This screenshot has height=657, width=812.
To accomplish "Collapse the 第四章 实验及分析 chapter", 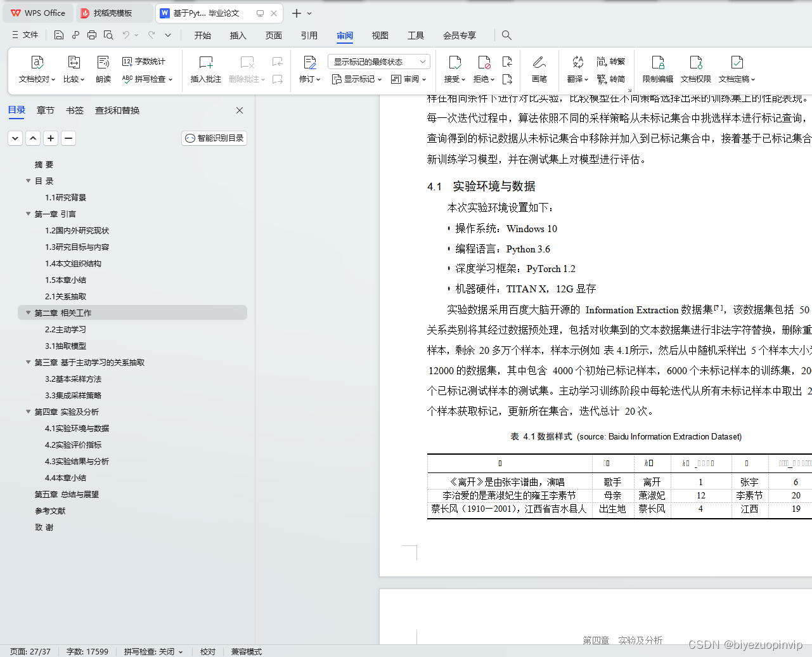I will pyautogui.click(x=28, y=412).
